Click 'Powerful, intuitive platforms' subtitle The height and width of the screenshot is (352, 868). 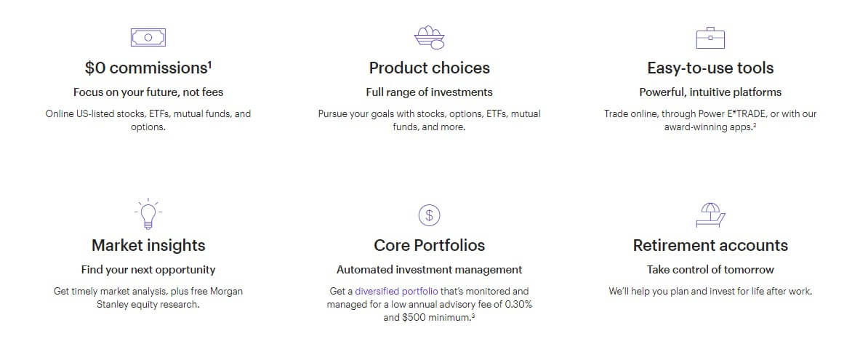tap(710, 92)
